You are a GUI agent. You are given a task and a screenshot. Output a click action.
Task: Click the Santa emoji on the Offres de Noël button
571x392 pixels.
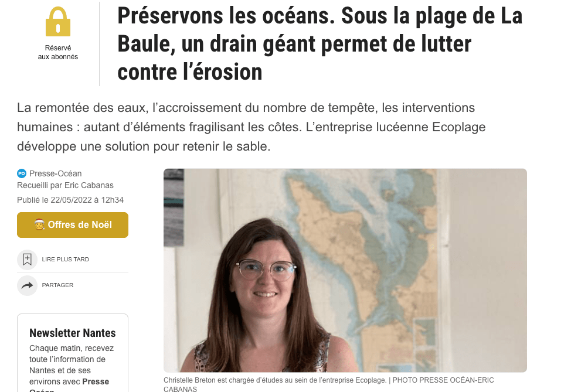39,225
